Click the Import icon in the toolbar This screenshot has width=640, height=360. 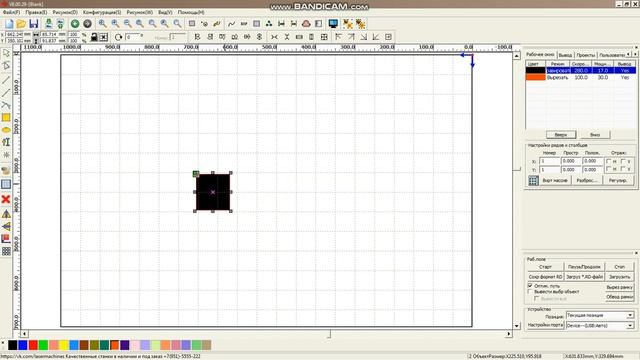click(x=49, y=24)
